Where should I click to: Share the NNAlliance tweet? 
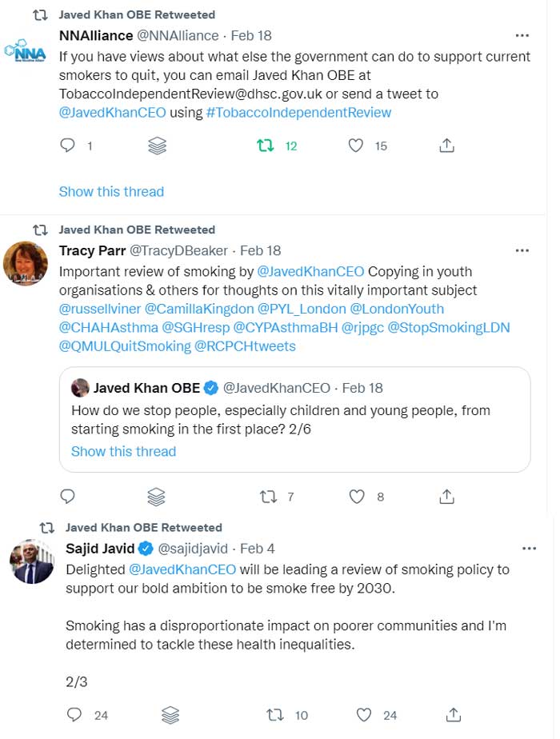447,146
